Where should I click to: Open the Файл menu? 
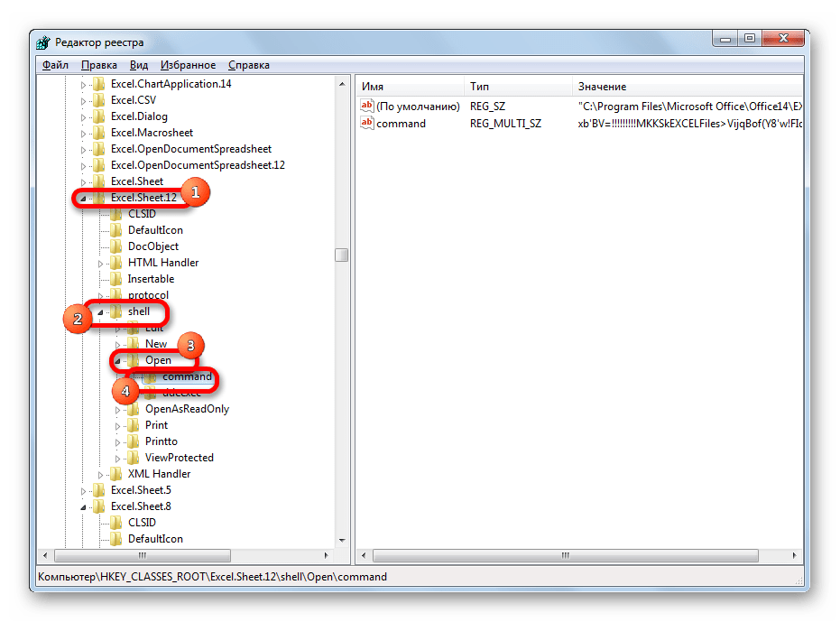click(55, 65)
